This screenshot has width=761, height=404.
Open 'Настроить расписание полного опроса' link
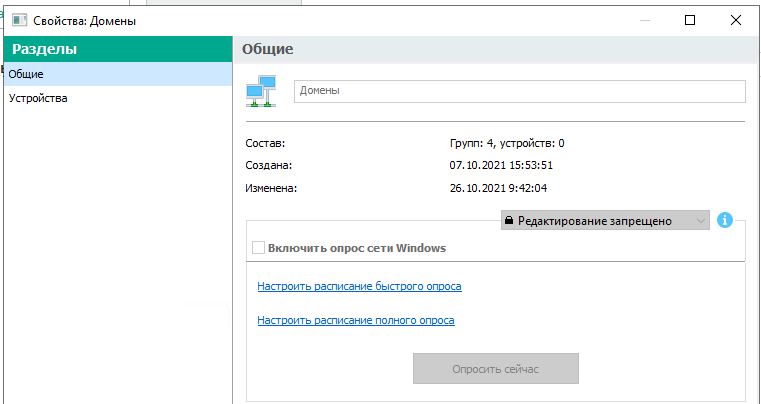click(356, 320)
